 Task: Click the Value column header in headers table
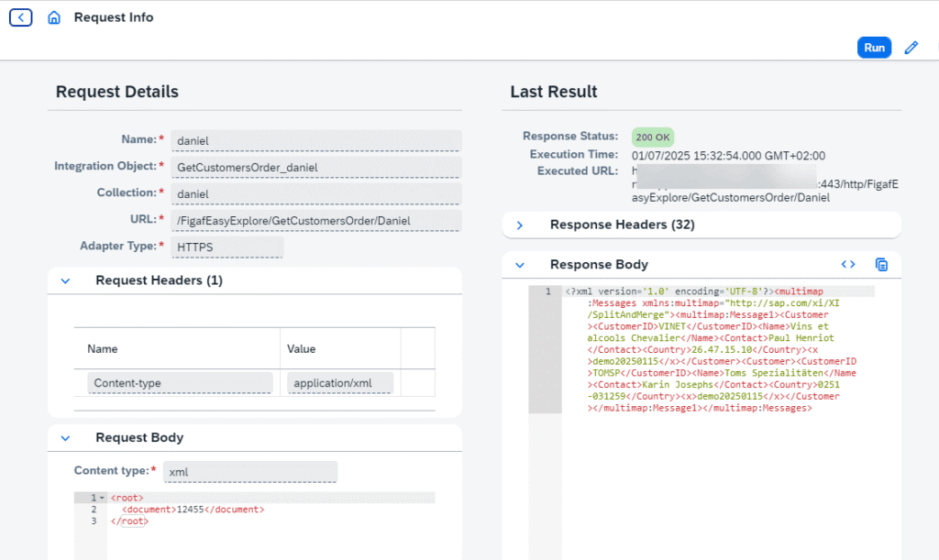click(301, 349)
